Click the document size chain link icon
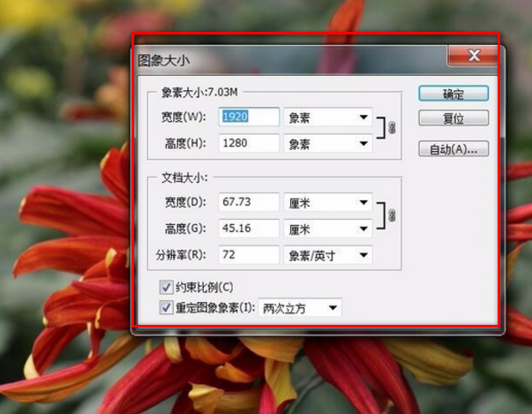 [x=392, y=215]
